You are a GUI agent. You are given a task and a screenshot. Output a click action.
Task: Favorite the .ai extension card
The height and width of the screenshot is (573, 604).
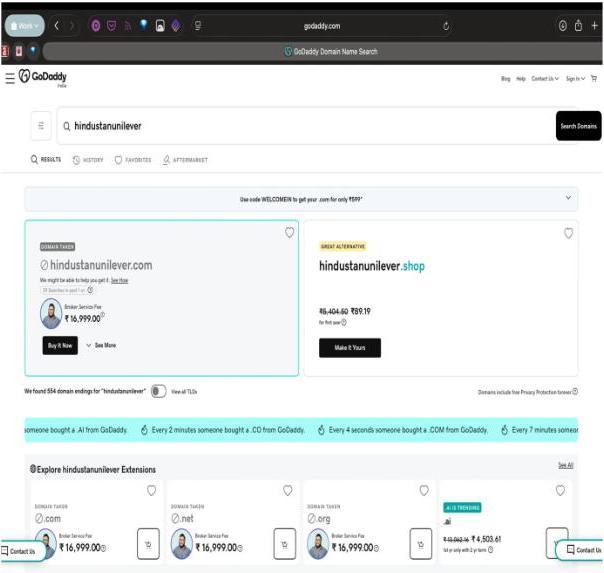[x=560, y=490]
